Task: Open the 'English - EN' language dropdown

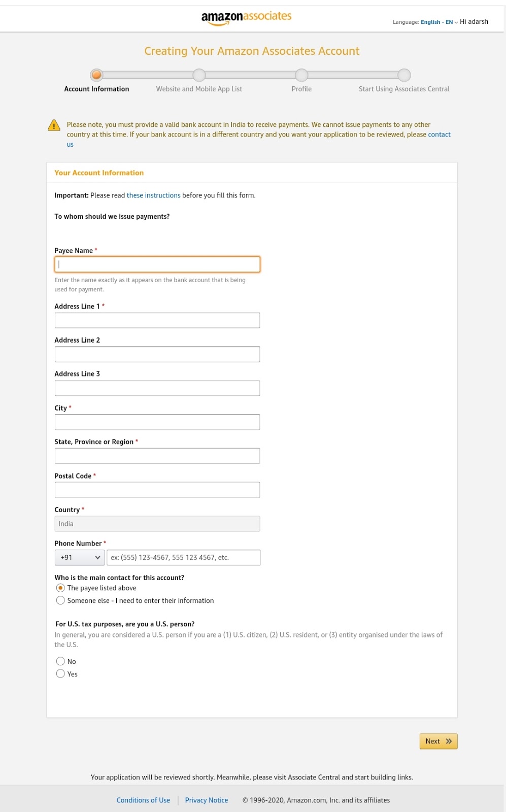Action: point(437,22)
